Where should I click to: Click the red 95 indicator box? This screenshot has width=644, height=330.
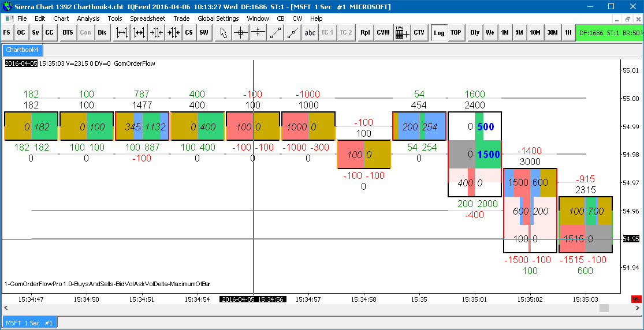(x=636, y=299)
